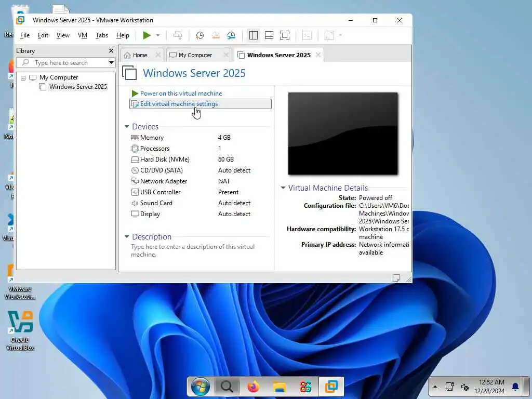This screenshot has width=532, height=399.
Task: Click the NAT network adapter value
Action: pos(224,181)
